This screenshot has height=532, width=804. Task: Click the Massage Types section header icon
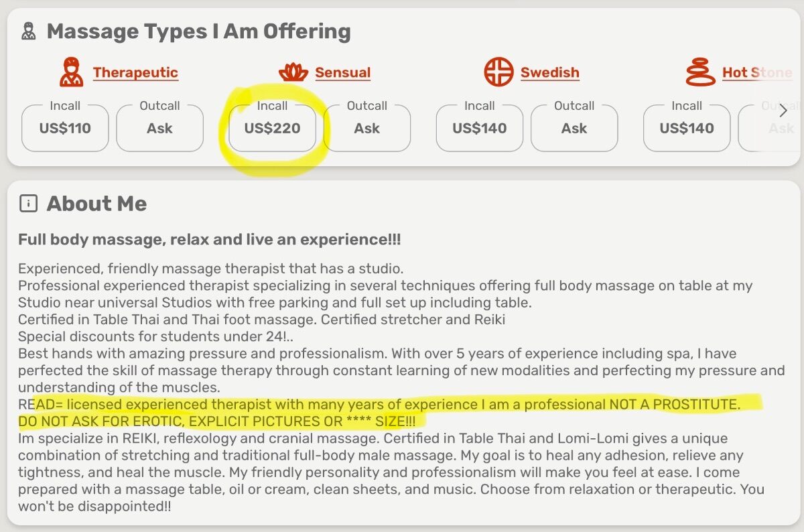point(28,31)
